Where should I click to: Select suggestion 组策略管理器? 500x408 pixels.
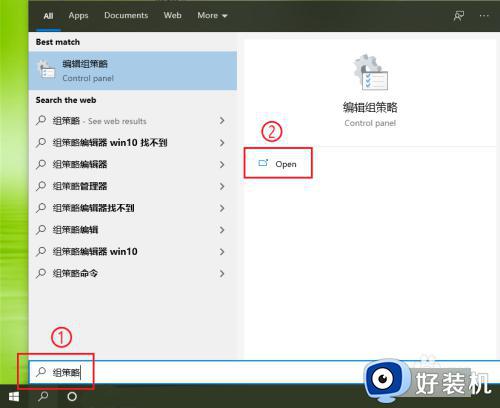coord(133,186)
